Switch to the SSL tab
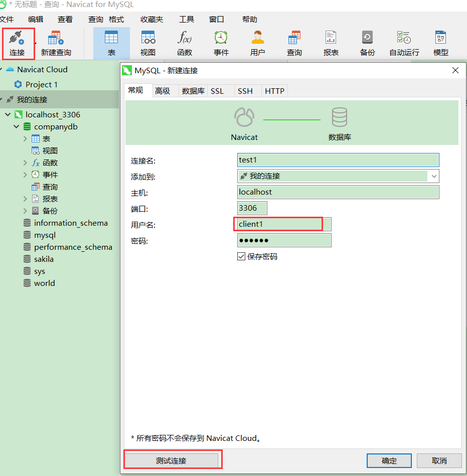The height and width of the screenshot is (476, 467). 220,91
